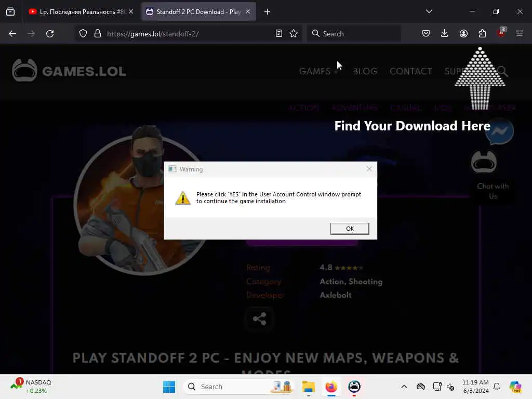Click the Action, Shooting category text
The image size is (532, 399).
(351, 282)
